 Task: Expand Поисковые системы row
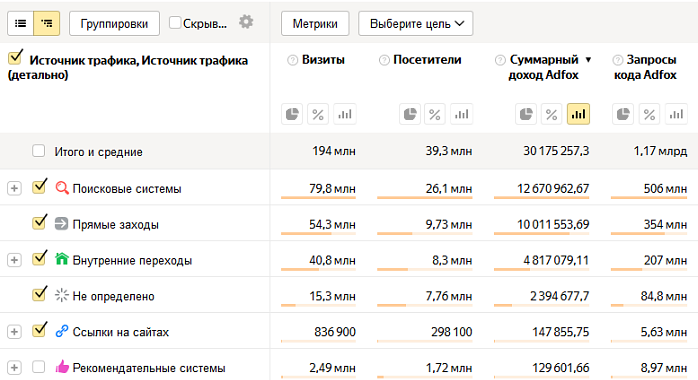(14, 189)
